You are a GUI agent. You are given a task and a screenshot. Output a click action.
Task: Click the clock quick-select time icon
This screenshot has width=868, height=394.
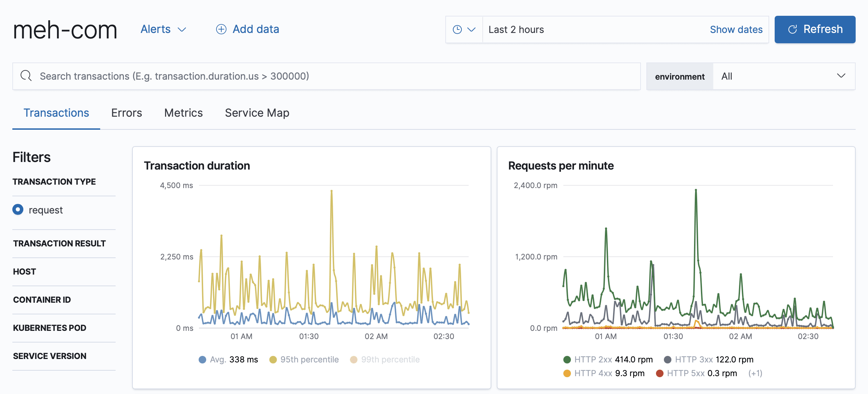pos(457,30)
